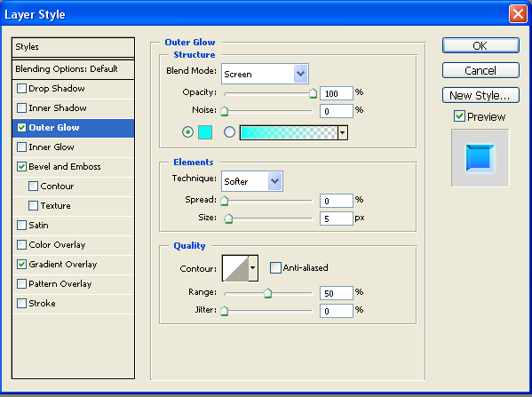Close the Layer Style dialog
This screenshot has height=397, width=532.
pyautogui.click(x=518, y=14)
